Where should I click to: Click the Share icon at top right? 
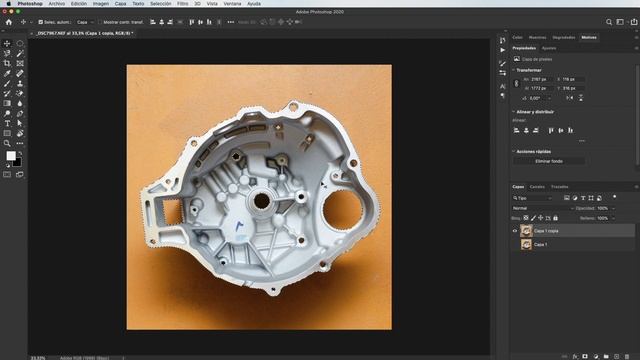634,22
